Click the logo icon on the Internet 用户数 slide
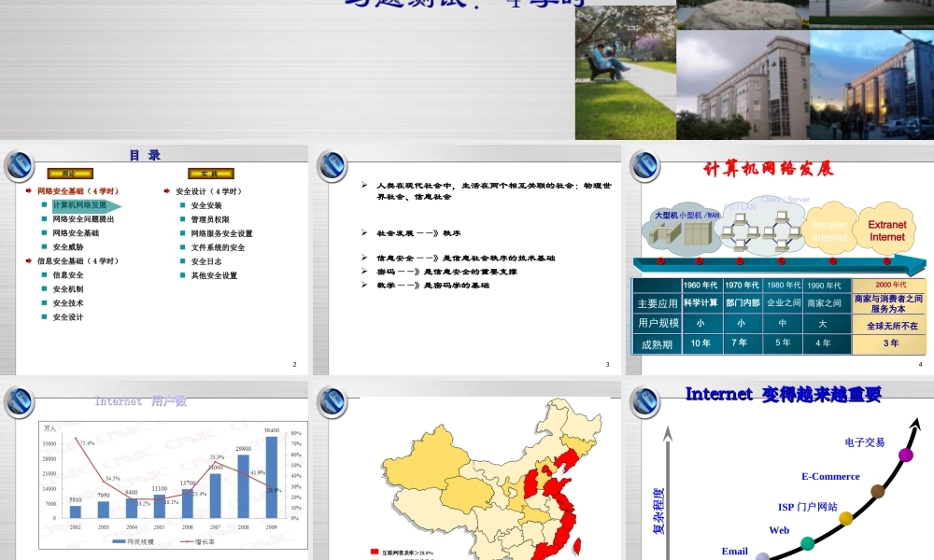 [19, 400]
